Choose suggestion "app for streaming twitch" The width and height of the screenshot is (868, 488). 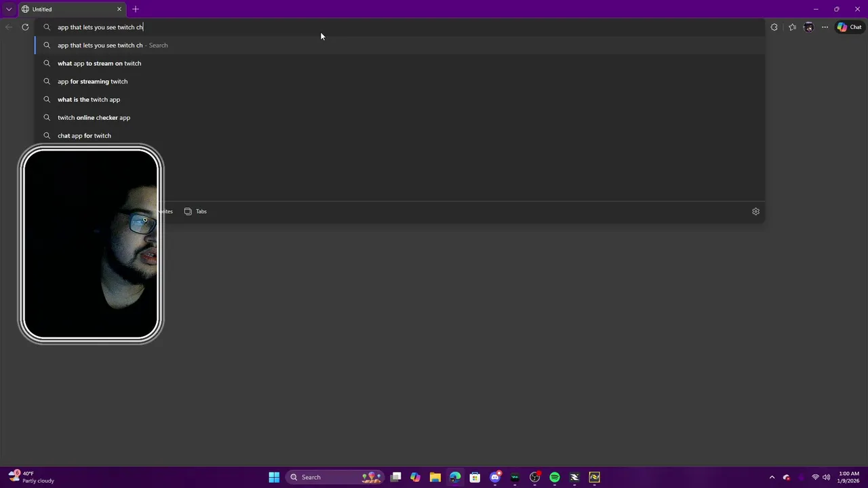pos(400,81)
